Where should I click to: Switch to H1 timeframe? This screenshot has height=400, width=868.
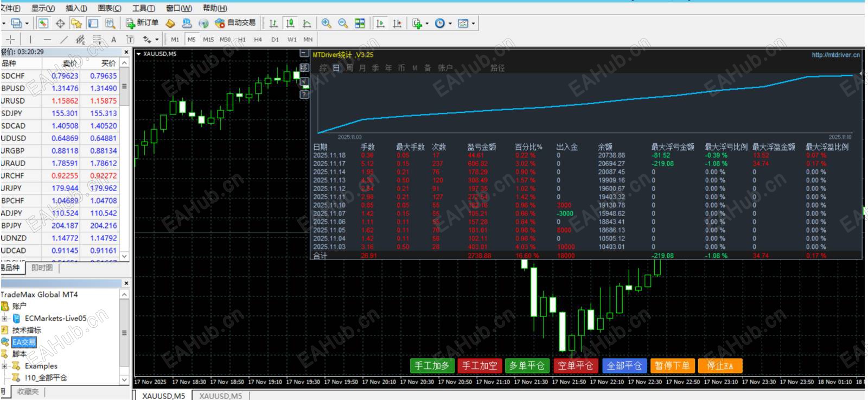pos(242,39)
